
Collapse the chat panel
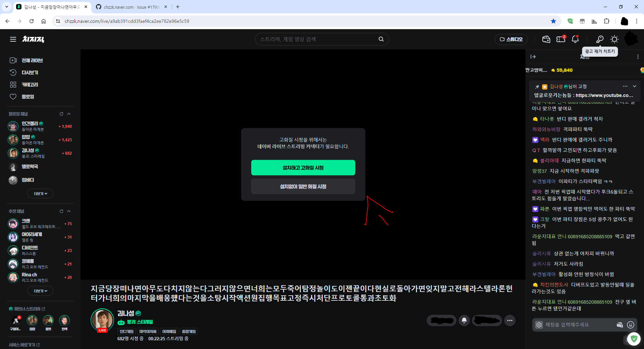(x=533, y=57)
